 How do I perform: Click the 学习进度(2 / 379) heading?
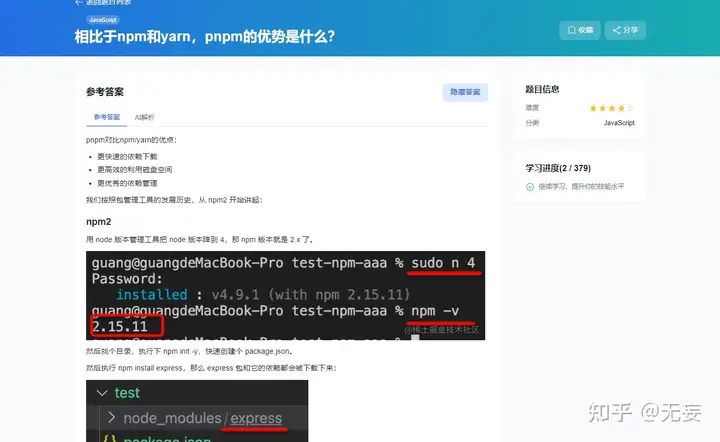[x=558, y=168]
